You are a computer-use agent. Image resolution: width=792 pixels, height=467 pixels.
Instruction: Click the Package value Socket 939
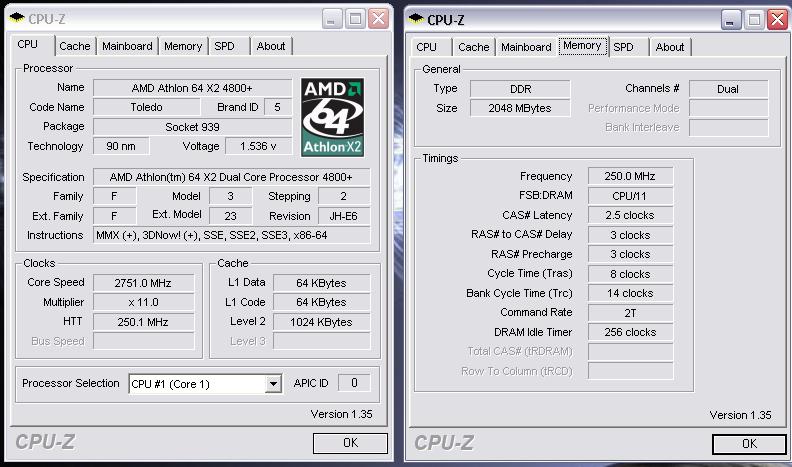coord(192,127)
